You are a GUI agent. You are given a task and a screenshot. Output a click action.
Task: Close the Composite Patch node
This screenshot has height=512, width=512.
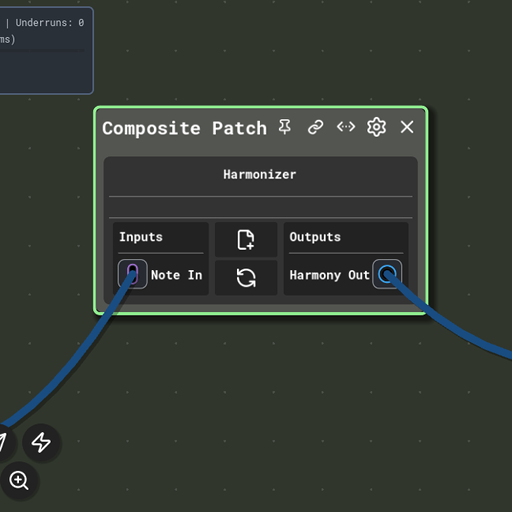tap(407, 127)
